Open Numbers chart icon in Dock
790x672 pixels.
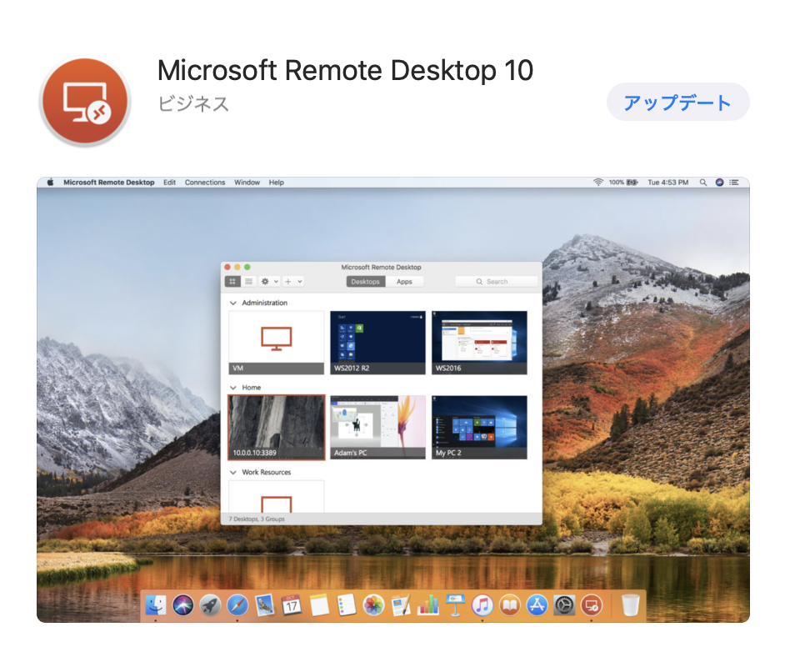tap(428, 605)
